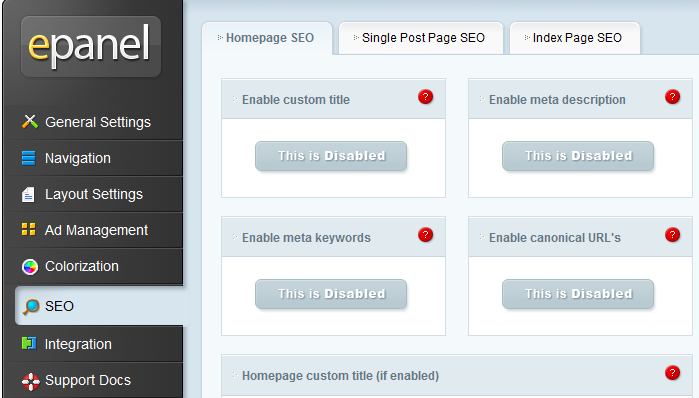Open Integration section

pyautogui.click(x=94, y=344)
